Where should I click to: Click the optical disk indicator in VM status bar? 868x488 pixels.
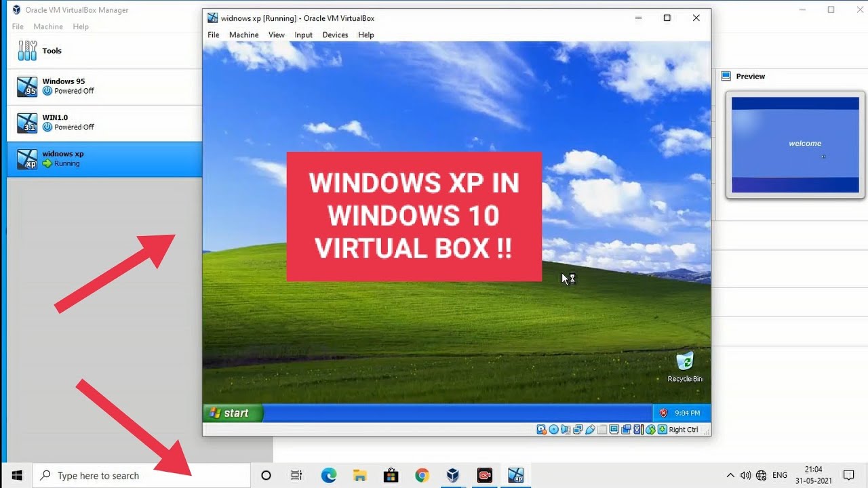click(x=554, y=430)
